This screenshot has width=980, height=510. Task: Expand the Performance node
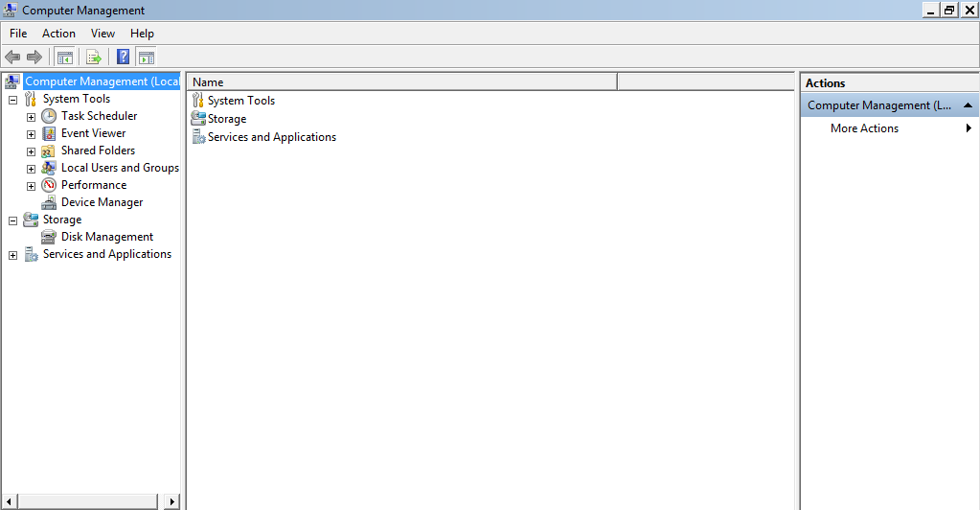click(31, 186)
